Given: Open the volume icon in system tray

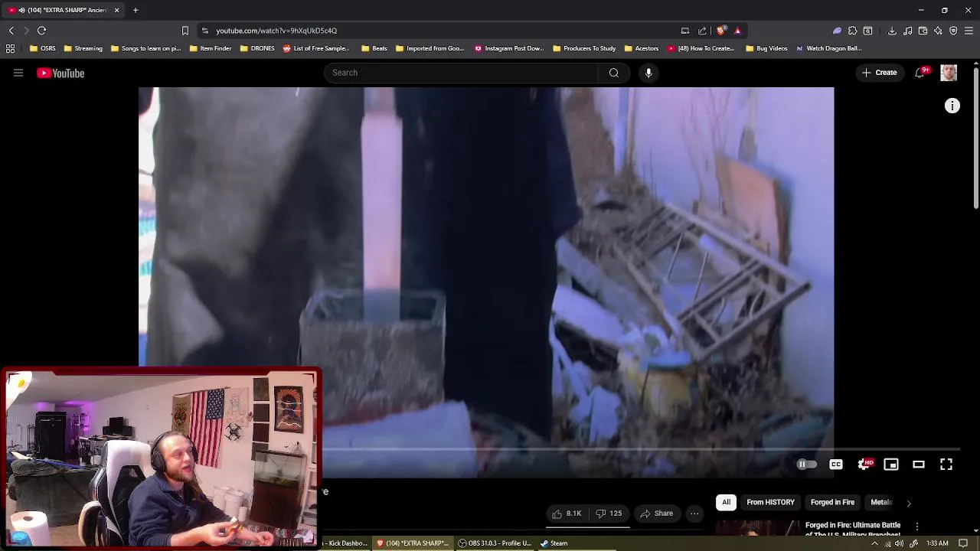Looking at the screenshot, I should tap(900, 543).
